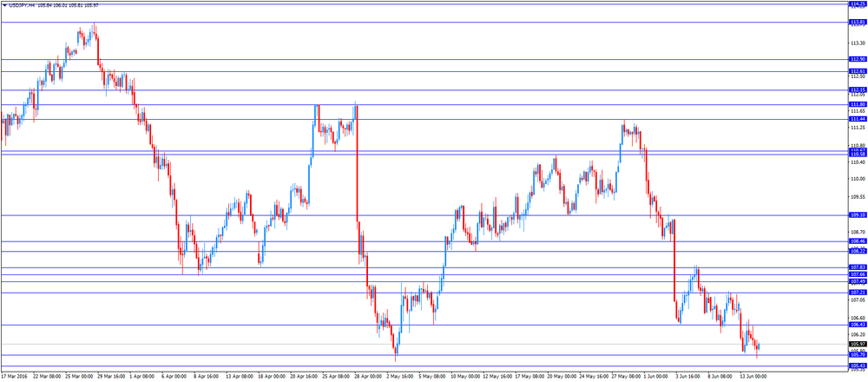Screen dimensions: 868x382
Task: Click the 110.40 price axis value
Action: click(857, 162)
